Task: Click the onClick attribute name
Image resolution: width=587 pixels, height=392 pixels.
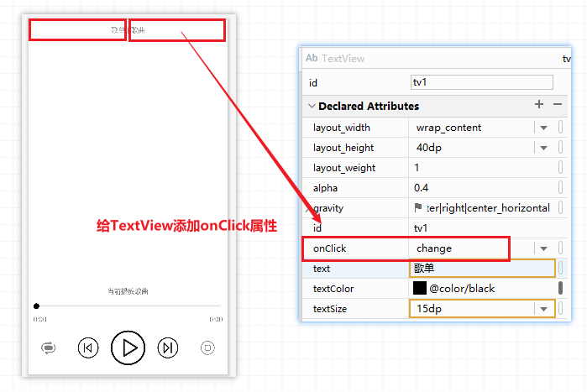Action: point(329,248)
